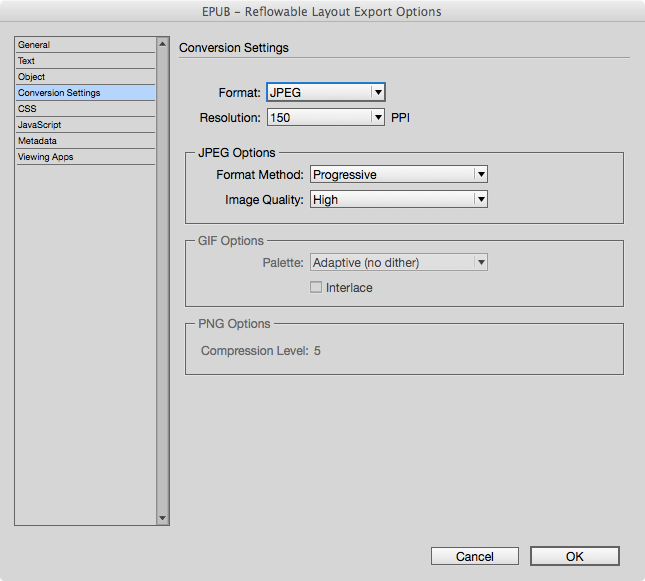Click the Cancel button

475,556
